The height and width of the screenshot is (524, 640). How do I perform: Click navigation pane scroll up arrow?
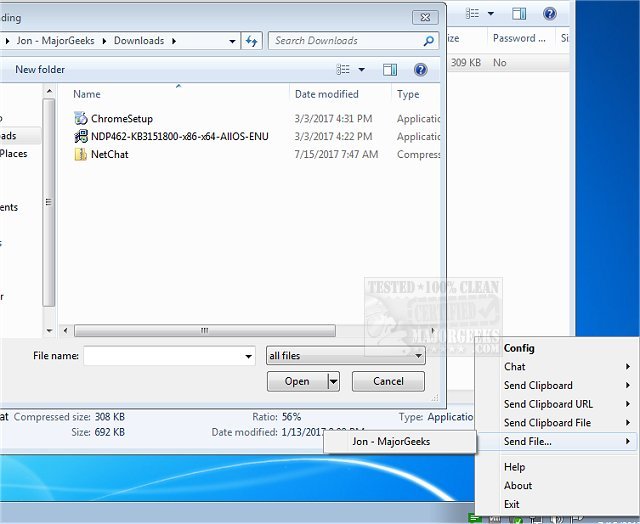49,91
